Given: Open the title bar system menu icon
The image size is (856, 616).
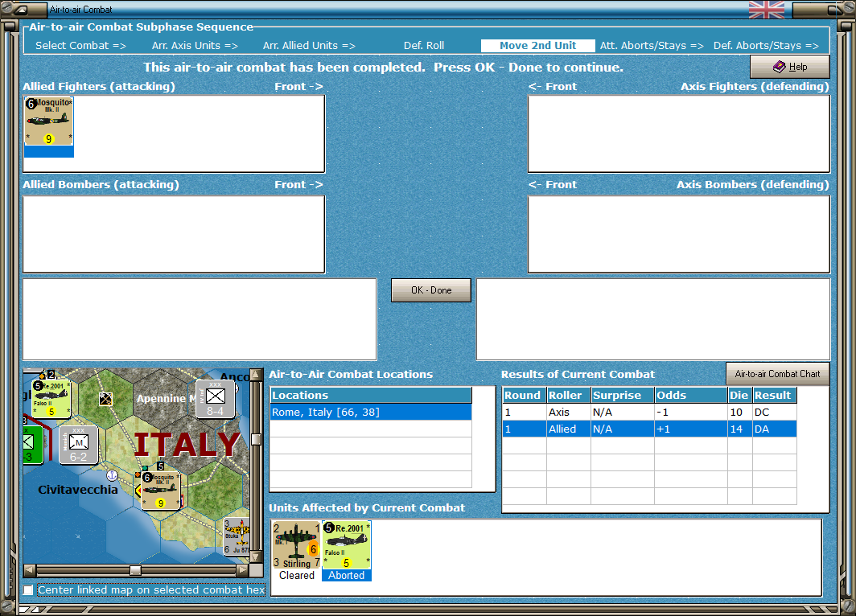Looking at the screenshot, I should pos(21,10).
